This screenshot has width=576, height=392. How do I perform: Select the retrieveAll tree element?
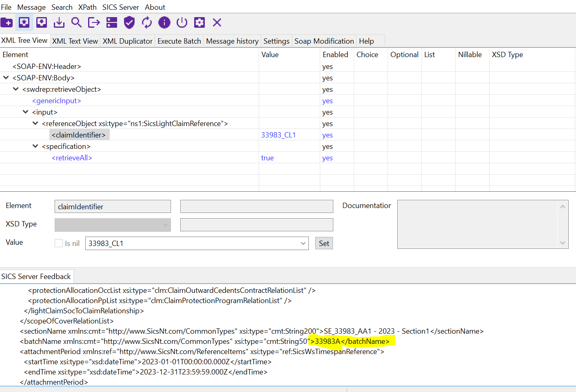(72, 158)
